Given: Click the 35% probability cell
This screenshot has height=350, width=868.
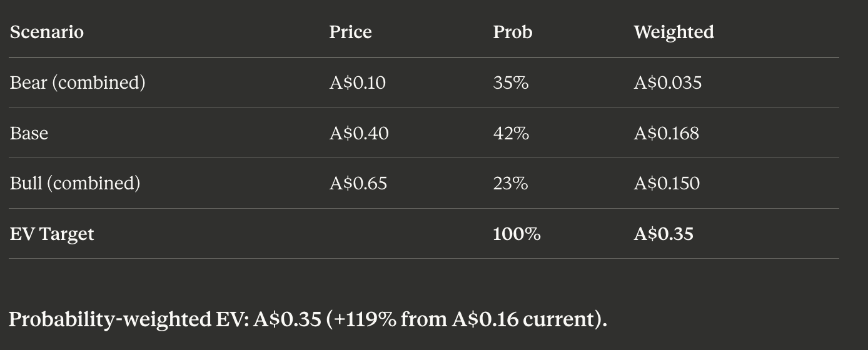Looking at the screenshot, I should pos(510,82).
